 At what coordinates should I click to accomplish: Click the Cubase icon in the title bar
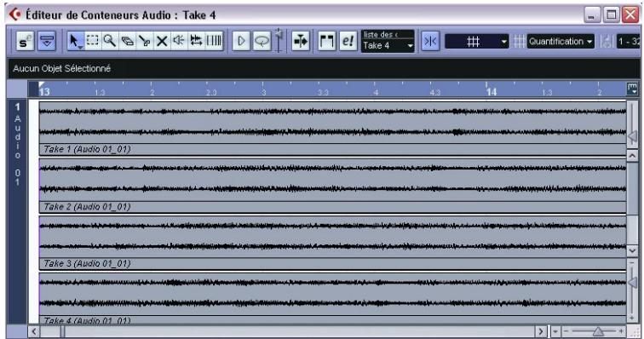[x=15, y=14]
